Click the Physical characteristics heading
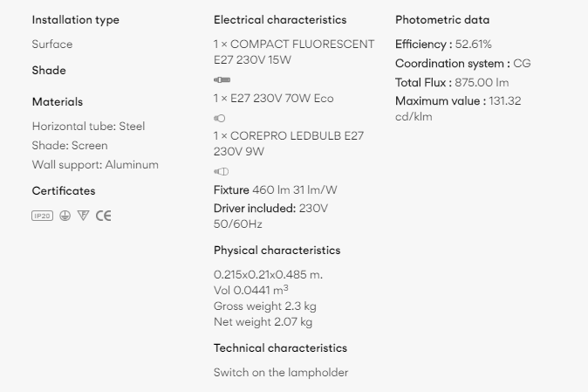 click(x=277, y=251)
